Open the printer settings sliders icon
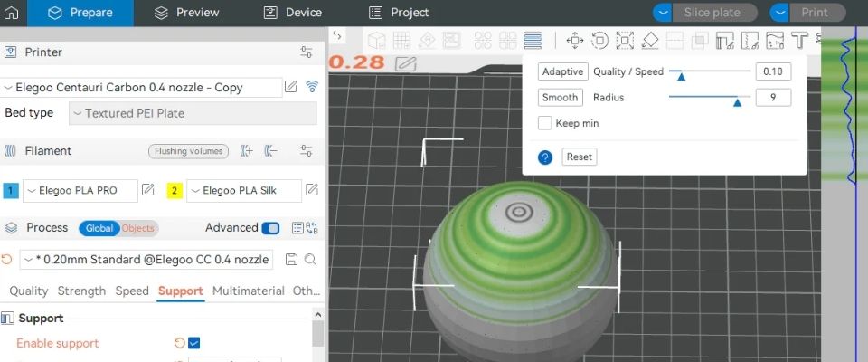The width and height of the screenshot is (868, 362). point(307,52)
